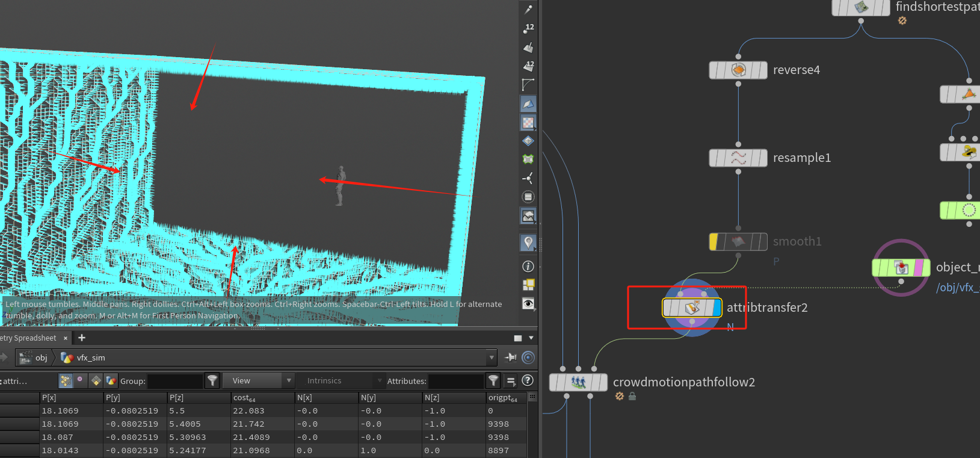Open pane options arrow at tab bar right

click(531, 338)
